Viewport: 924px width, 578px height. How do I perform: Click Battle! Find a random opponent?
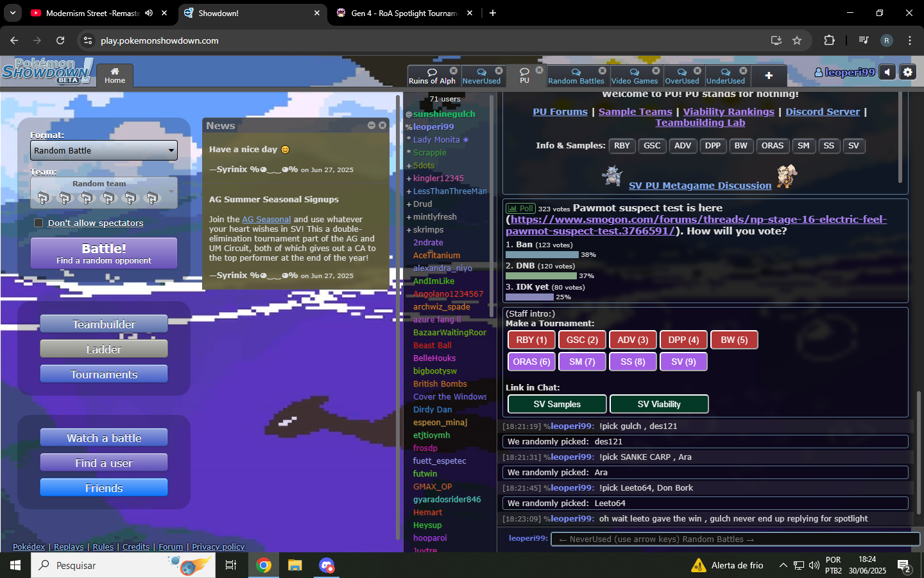click(x=104, y=253)
